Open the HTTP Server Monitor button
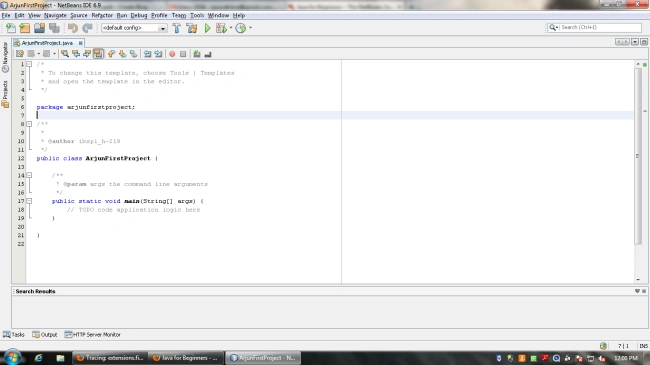 [92, 334]
